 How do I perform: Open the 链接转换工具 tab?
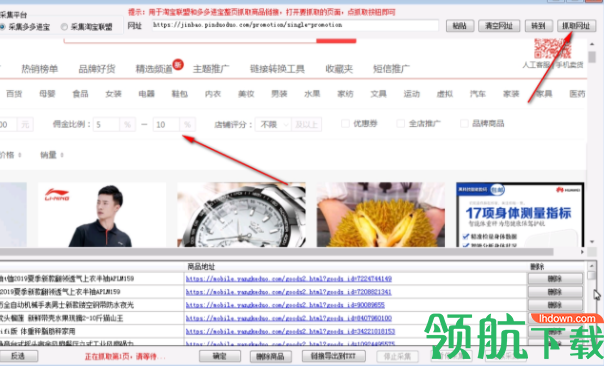(277, 69)
